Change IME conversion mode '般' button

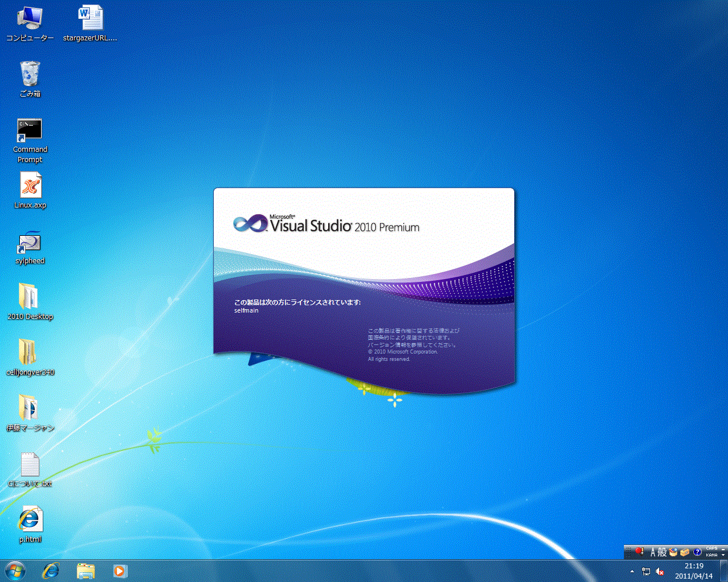662,552
